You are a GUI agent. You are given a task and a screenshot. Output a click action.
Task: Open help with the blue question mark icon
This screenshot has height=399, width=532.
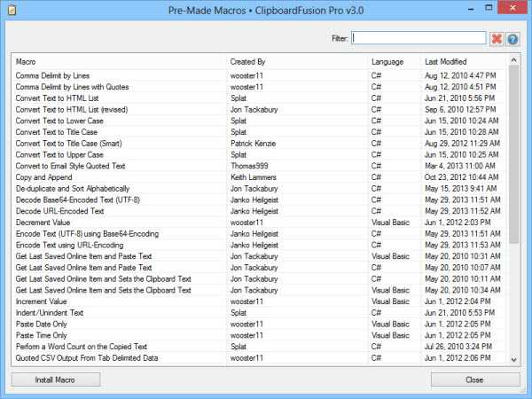pos(512,39)
